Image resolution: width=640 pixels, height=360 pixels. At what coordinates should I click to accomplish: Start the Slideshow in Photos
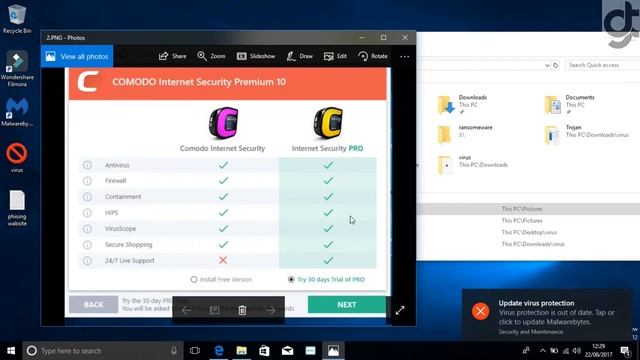(256, 56)
